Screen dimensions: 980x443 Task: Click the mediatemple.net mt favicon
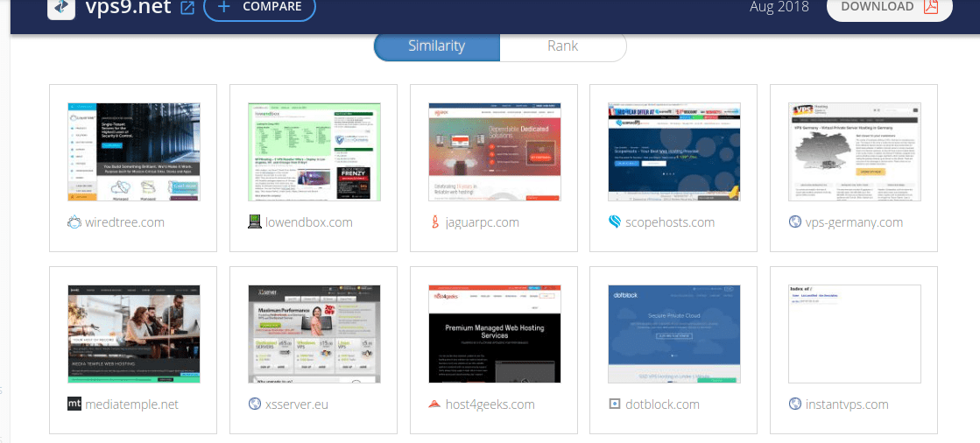coord(74,404)
